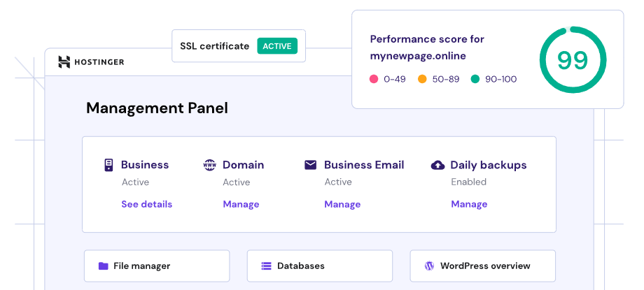Click Active status under Business
This screenshot has width=644, height=290.
point(136,182)
